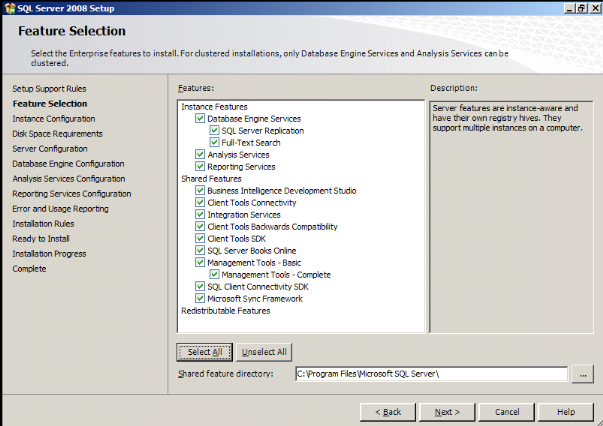The image size is (603, 426).
Task: Open browse dialog for shared feature directory
Action: tap(583, 374)
